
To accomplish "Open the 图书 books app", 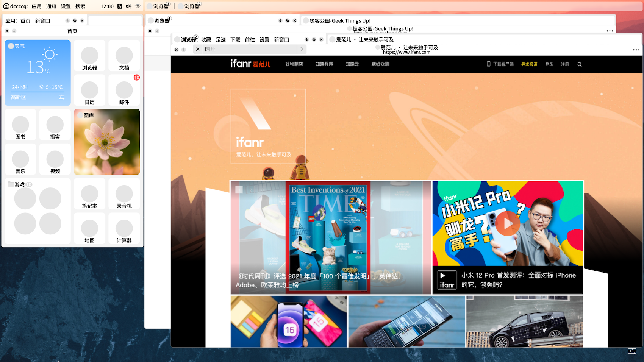I will coord(20,125).
